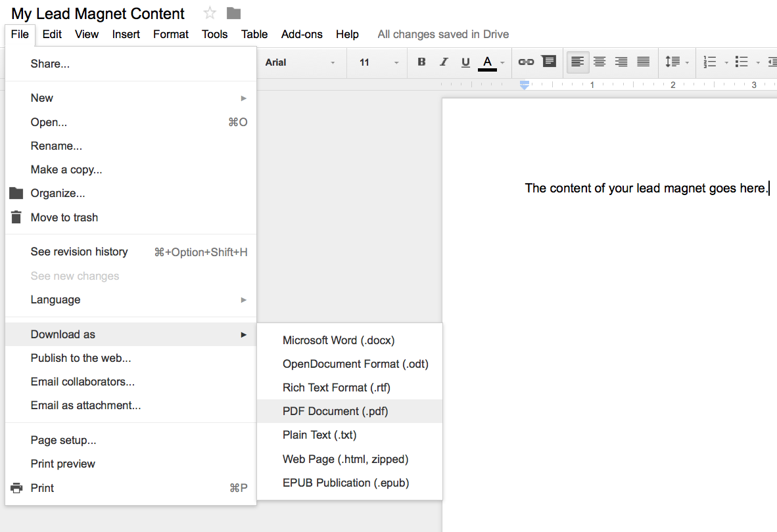Screen dimensions: 777x532
Task: Download as OpenDocument Format (.odt)
Action: [350, 365]
